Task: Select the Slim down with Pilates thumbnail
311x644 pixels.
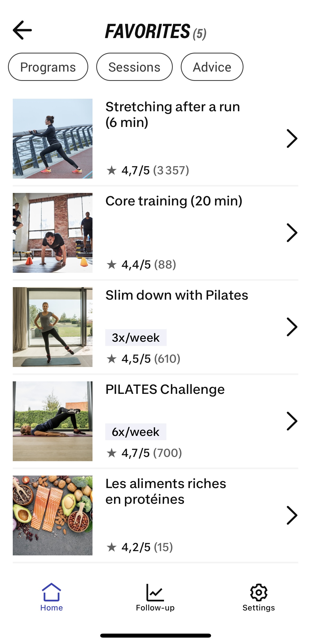Action: (53, 327)
